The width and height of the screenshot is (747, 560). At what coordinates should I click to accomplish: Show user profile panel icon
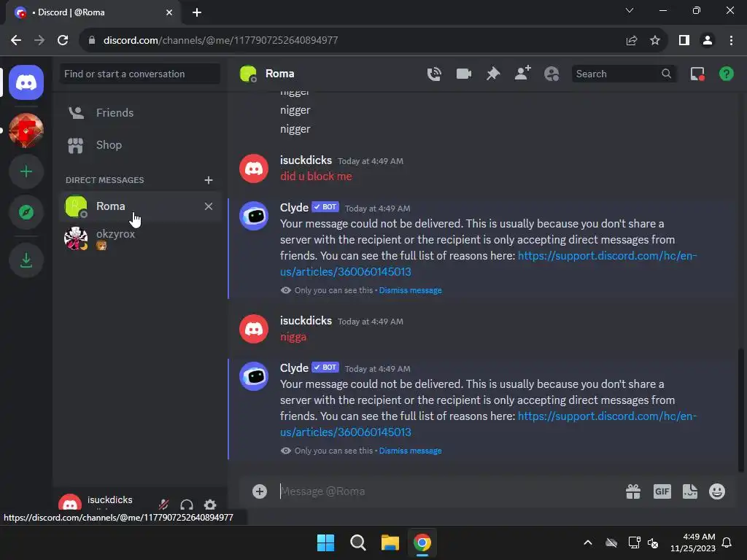pyautogui.click(x=551, y=74)
